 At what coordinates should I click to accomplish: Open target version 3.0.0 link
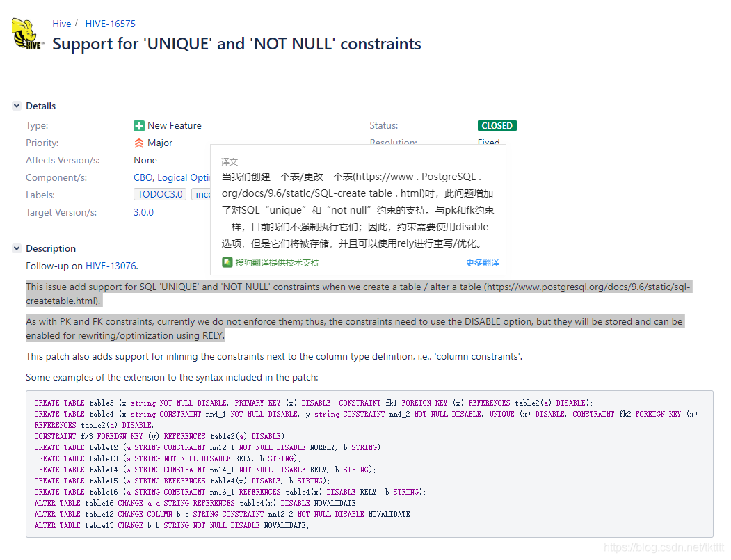143,212
